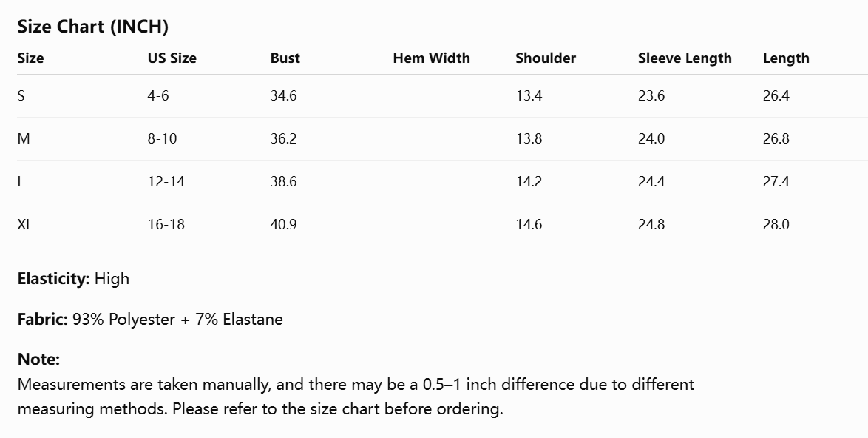Screen dimensions: 868x438
Task: Select the Bust column header
Action: pos(285,58)
